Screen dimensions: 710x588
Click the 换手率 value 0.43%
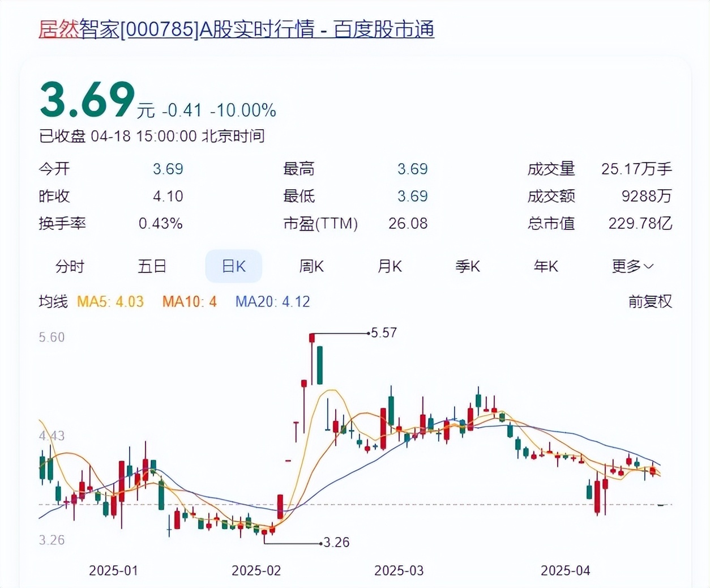161,223
